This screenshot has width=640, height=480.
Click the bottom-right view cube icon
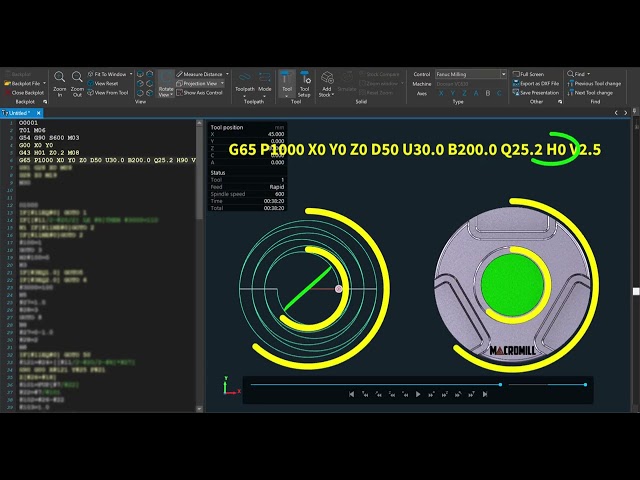pyautogui.click(x=150, y=93)
